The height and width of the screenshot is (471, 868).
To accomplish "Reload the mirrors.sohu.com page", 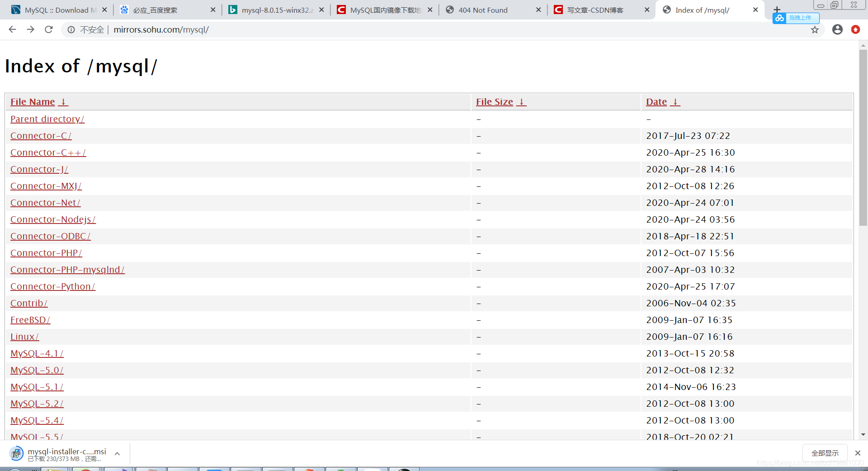I will [x=49, y=29].
